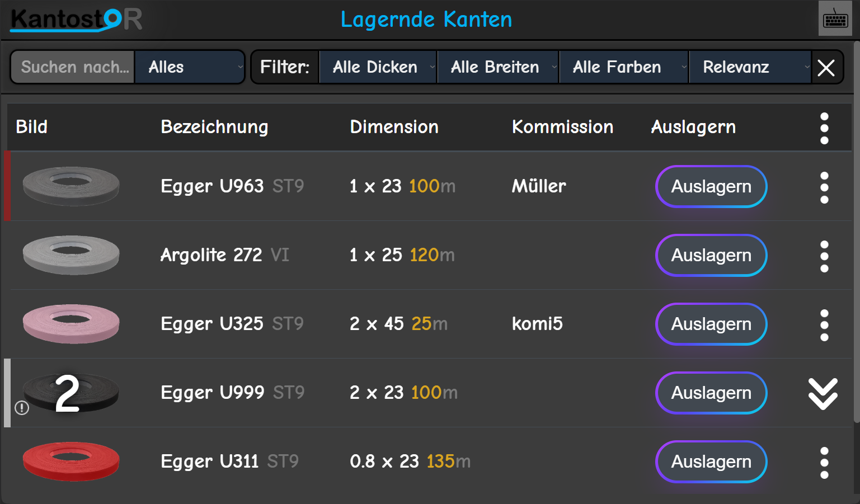Viewport: 860px width, 504px height.
Task: Click the warning icon on the Egger U999 row
Action: point(21,408)
